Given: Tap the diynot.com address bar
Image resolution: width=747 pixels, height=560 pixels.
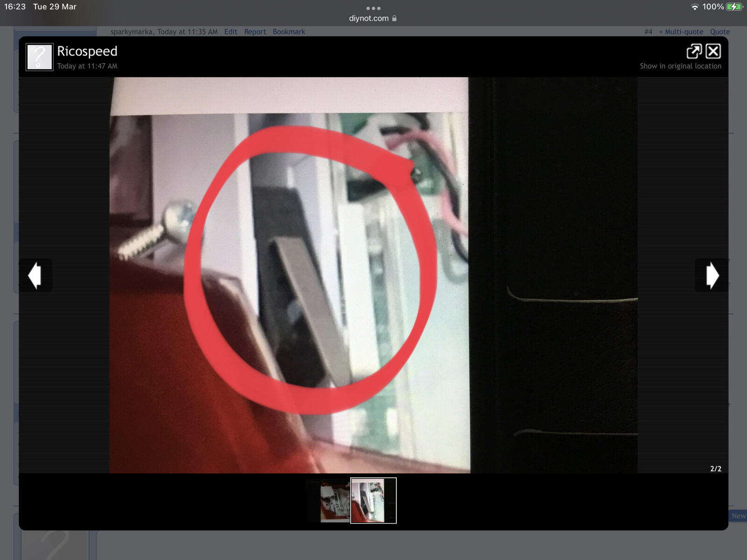Looking at the screenshot, I should pos(369,18).
